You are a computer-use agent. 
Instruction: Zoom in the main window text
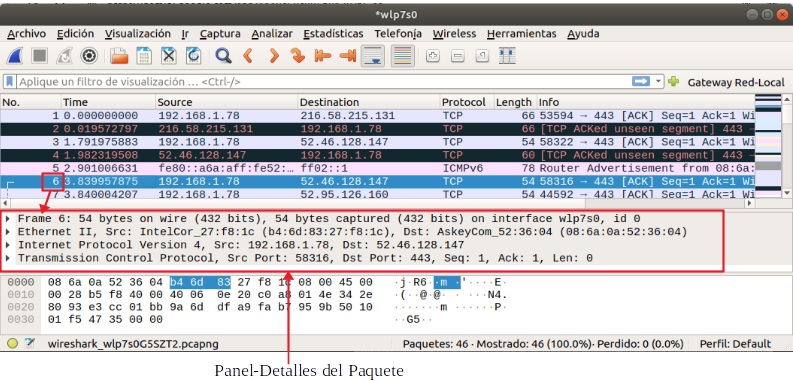(432, 56)
